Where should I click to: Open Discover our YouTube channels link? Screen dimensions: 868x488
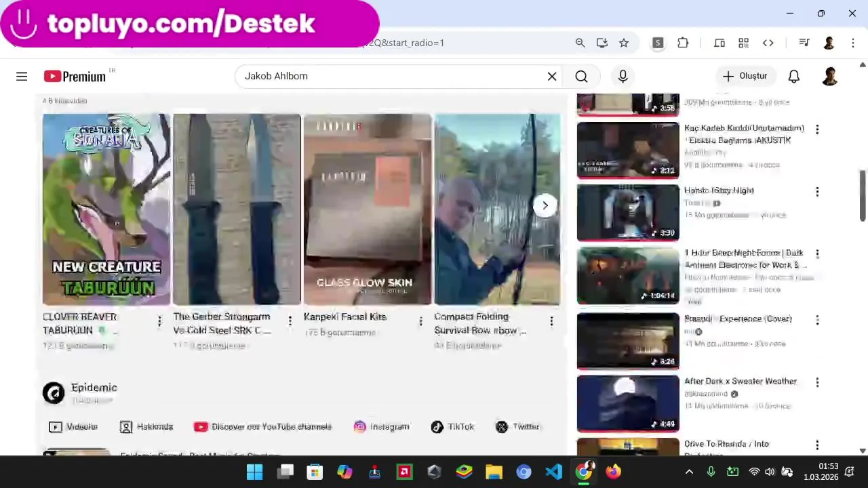pos(262,427)
